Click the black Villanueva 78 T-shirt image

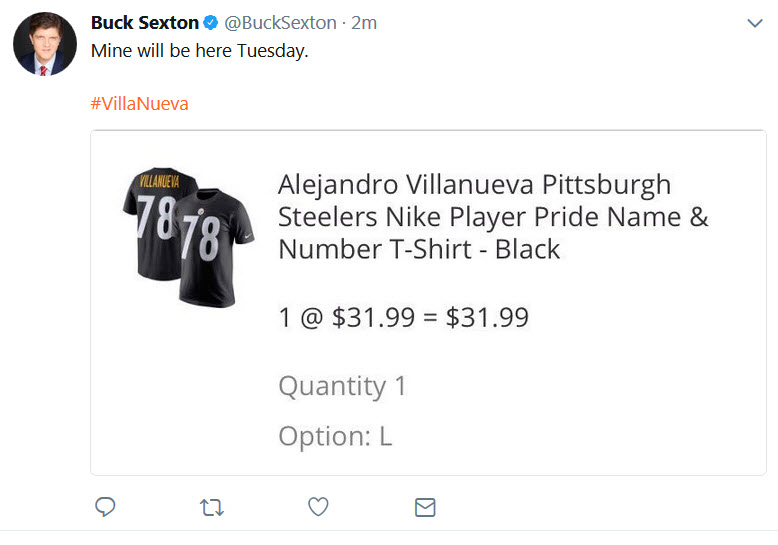189,237
